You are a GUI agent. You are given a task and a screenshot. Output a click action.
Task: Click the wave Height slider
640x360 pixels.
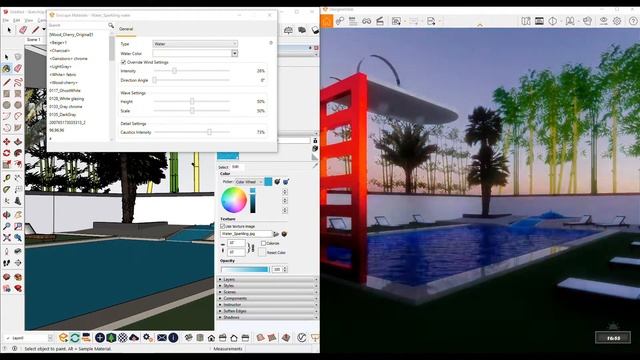(x=192, y=101)
